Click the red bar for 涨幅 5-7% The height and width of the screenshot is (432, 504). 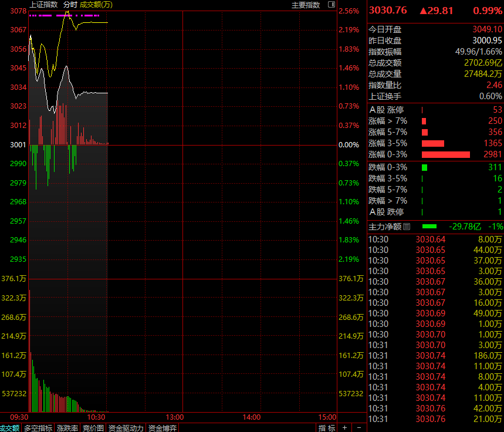tap(425, 132)
